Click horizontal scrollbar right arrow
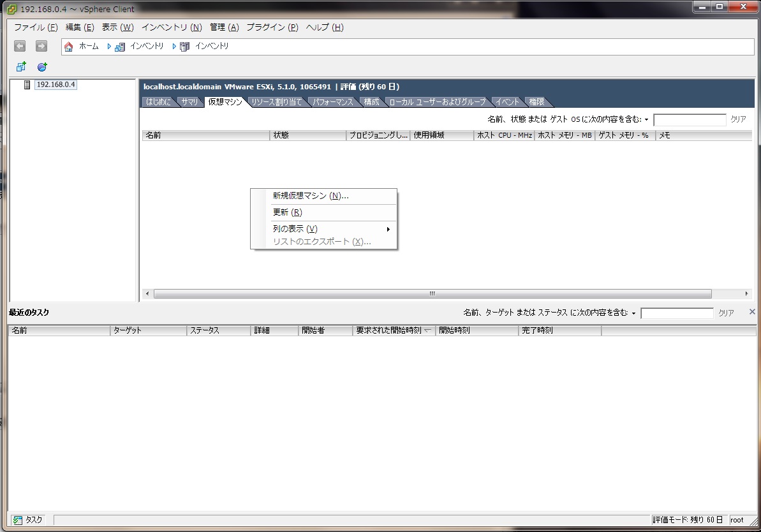This screenshot has width=761, height=532. [x=746, y=293]
